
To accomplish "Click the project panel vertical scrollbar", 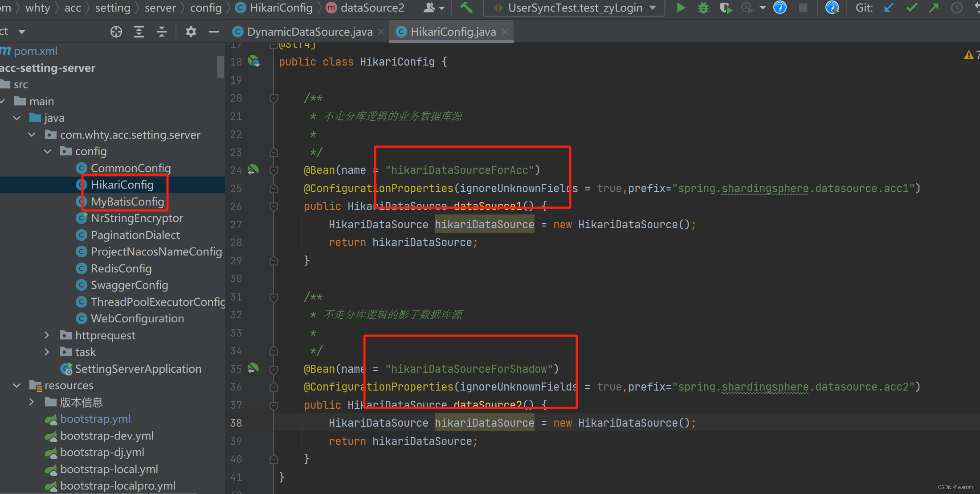I will [x=220, y=67].
